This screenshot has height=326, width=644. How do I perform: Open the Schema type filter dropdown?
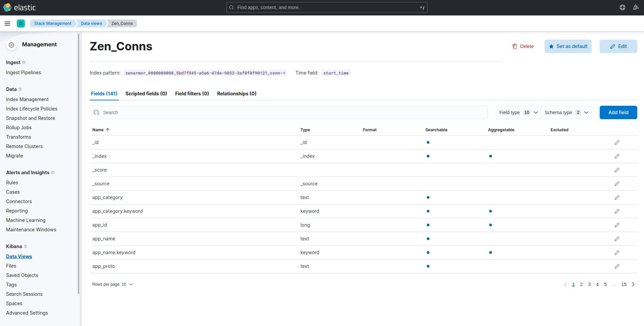[x=566, y=112]
